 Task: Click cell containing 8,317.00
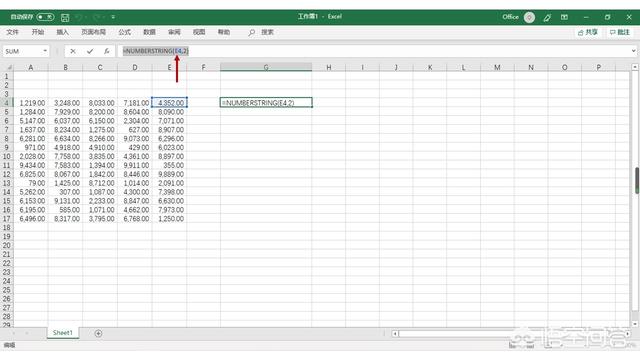tap(65, 219)
